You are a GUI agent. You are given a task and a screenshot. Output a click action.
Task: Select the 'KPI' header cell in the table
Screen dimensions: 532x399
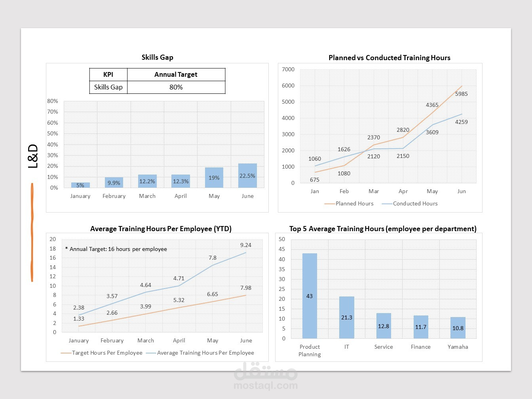pyautogui.click(x=108, y=74)
